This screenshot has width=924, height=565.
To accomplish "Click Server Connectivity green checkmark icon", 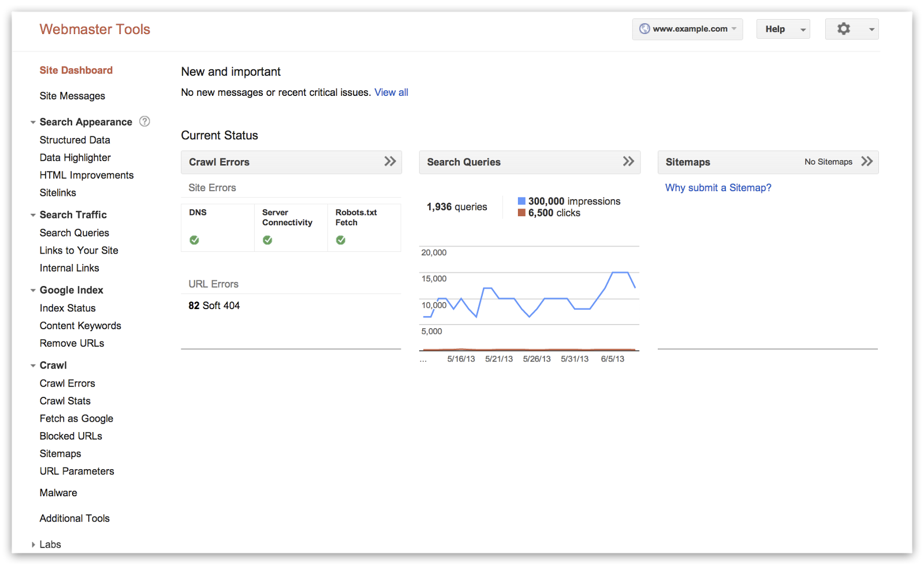I will coord(267,240).
